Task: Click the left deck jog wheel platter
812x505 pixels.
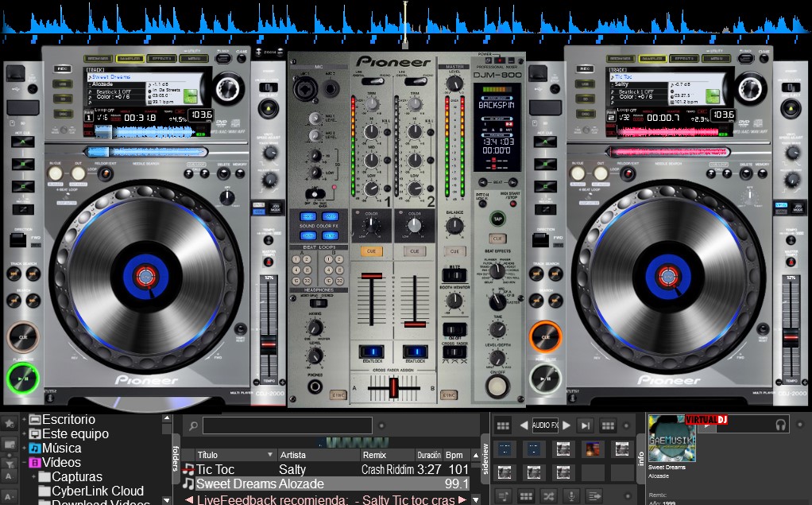Action: pos(146,276)
